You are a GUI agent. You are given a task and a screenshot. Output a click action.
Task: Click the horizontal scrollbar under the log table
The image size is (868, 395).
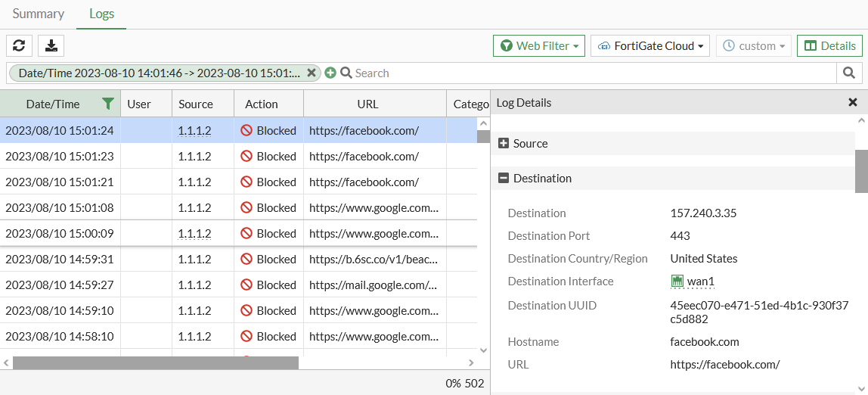pyautogui.click(x=155, y=362)
